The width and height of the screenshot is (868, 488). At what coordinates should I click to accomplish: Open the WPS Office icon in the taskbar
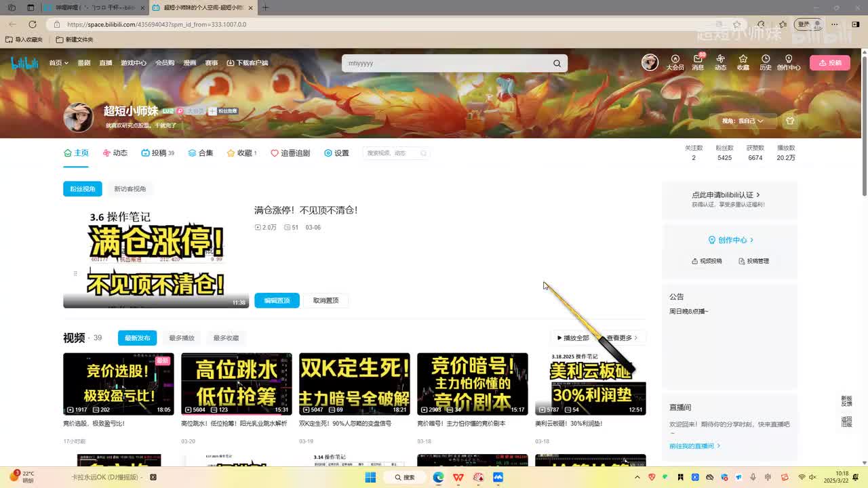pos(458,477)
